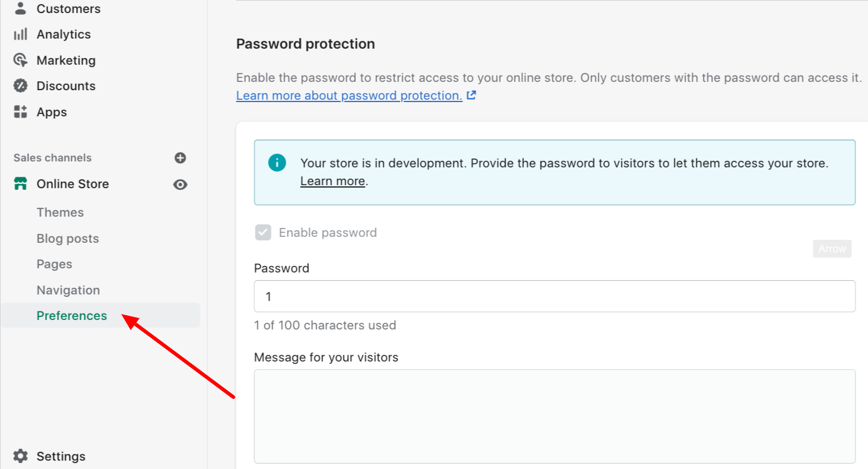Open Analytics via bar chart icon

[21, 34]
